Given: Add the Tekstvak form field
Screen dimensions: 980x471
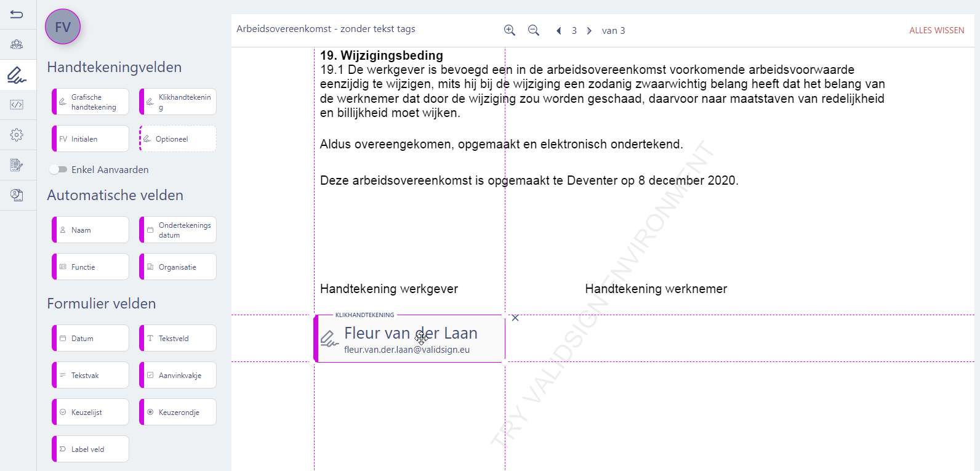Looking at the screenshot, I should (x=90, y=375).
